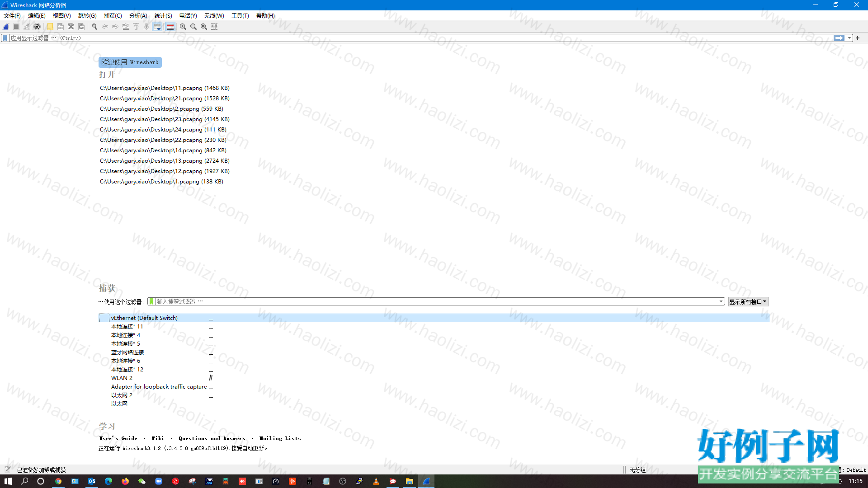
Task: Open the 分析(A) menu
Action: [138, 16]
